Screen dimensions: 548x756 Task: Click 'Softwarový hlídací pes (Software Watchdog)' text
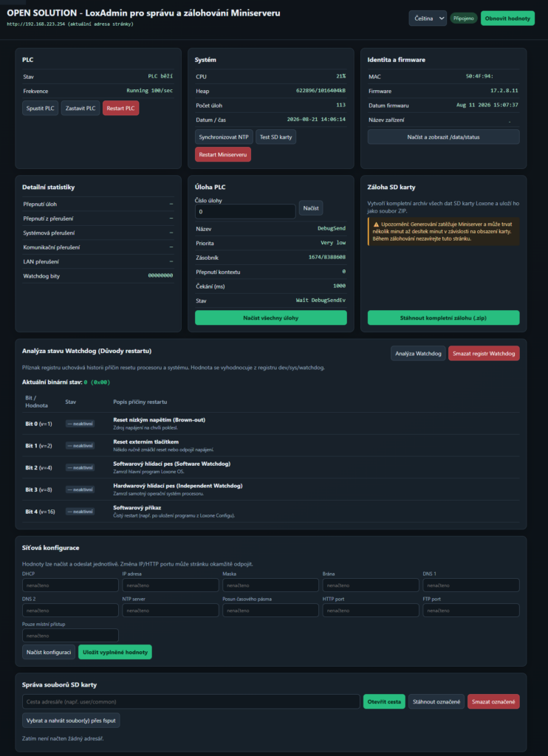click(x=172, y=464)
